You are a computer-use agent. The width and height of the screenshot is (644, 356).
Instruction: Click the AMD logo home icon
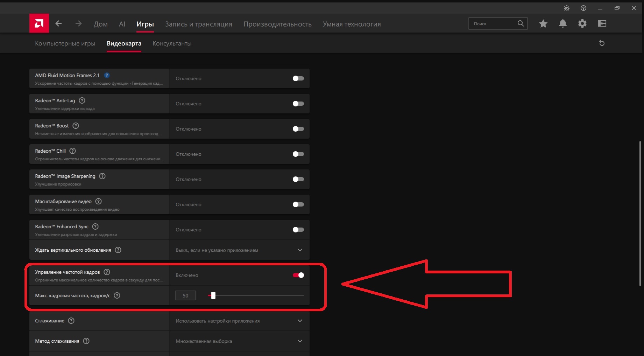39,23
